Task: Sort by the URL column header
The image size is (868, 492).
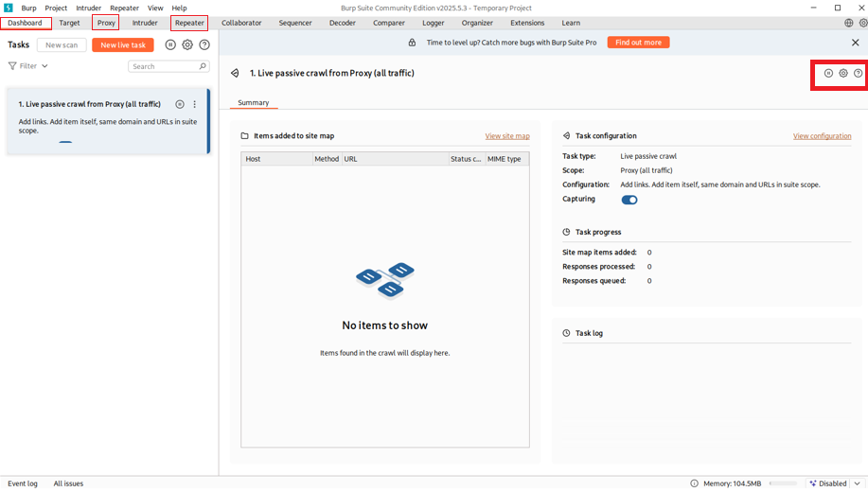Action: pos(396,159)
